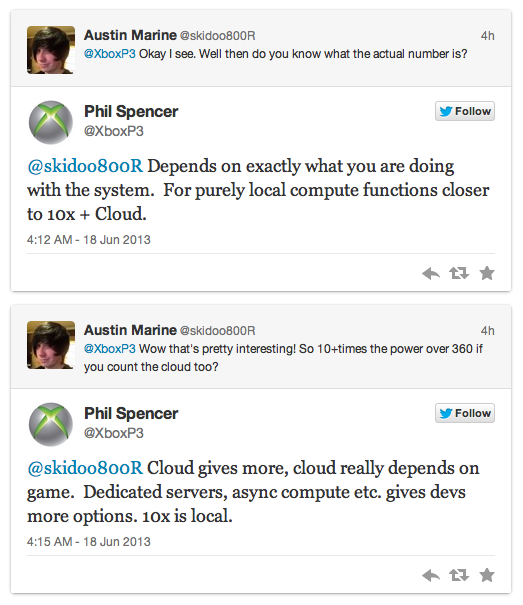
Task: Retweet the 4:15 AM tweet about cloud
Action: (x=459, y=575)
